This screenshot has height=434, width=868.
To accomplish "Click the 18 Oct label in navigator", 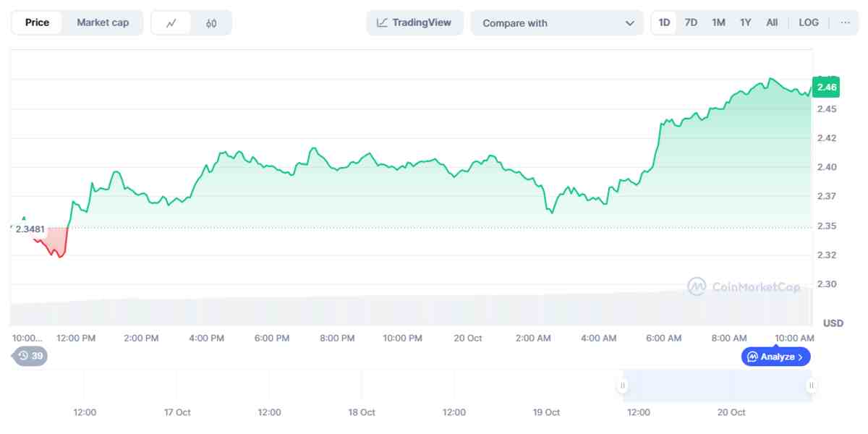I will [x=362, y=412].
